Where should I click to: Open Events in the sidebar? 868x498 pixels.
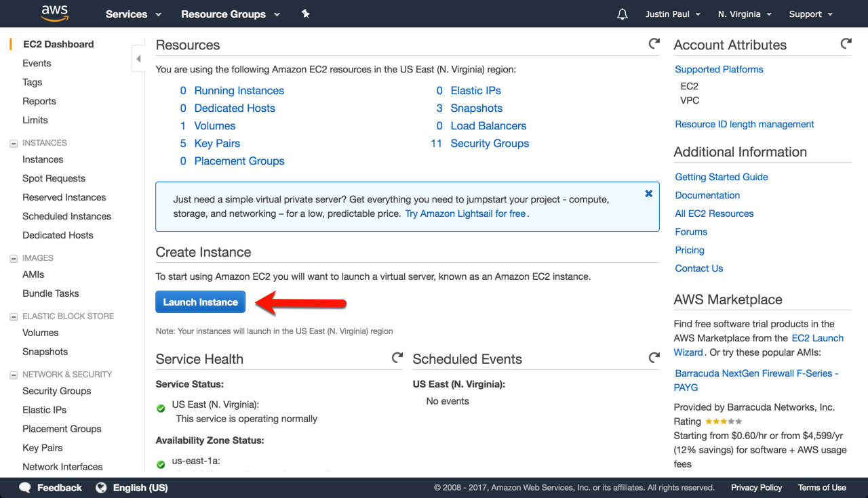(37, 63)
